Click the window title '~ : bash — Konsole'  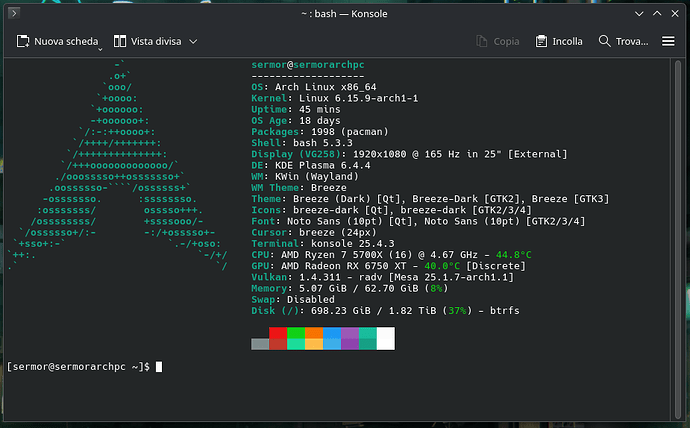[344, 12]
